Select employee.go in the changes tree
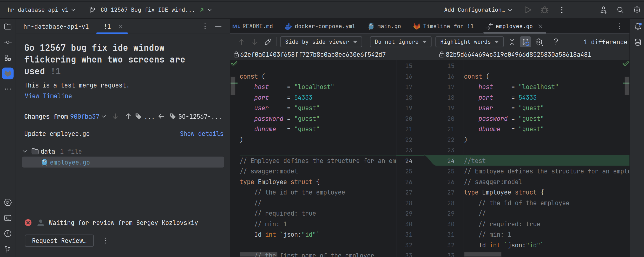The image size is (644, 257). [123, 162]
